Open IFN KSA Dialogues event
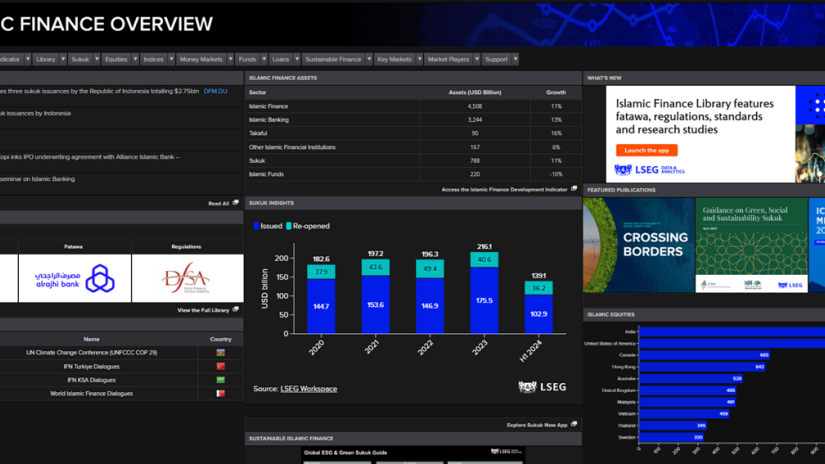 (92, 380)
